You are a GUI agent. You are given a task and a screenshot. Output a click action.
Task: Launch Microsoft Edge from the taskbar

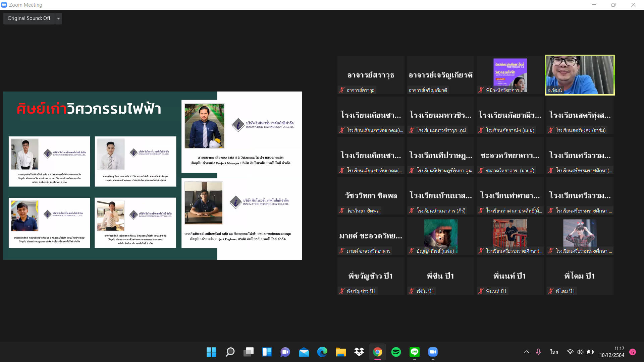pyautogui.click(x=322, y=352)
